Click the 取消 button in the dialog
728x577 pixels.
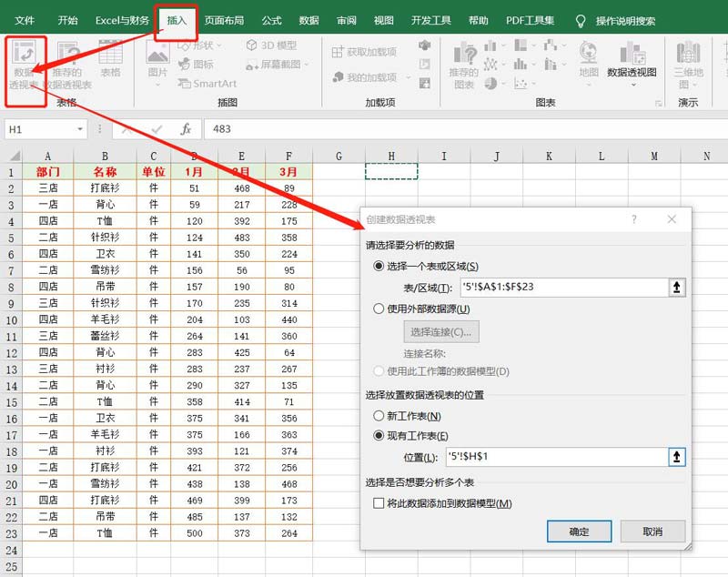pos(652,531)
